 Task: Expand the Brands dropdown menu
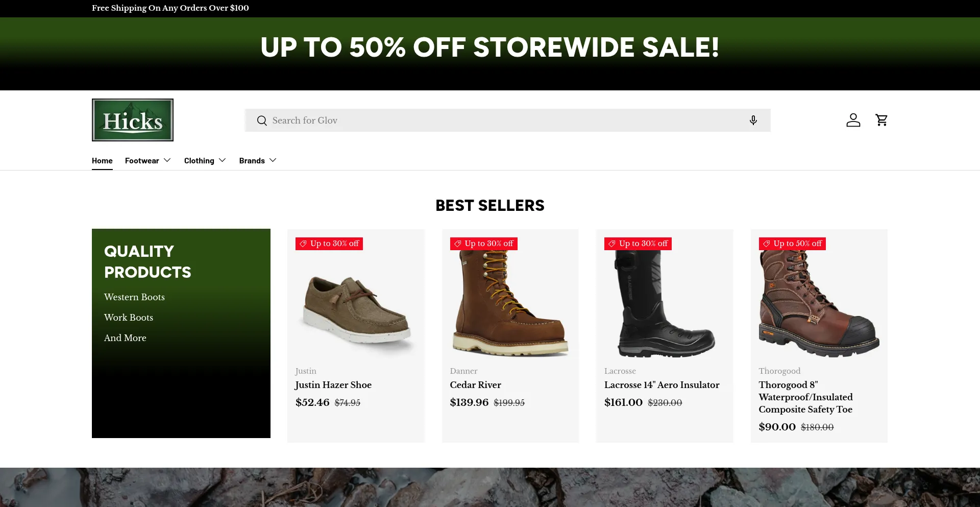tap(258, 161)
